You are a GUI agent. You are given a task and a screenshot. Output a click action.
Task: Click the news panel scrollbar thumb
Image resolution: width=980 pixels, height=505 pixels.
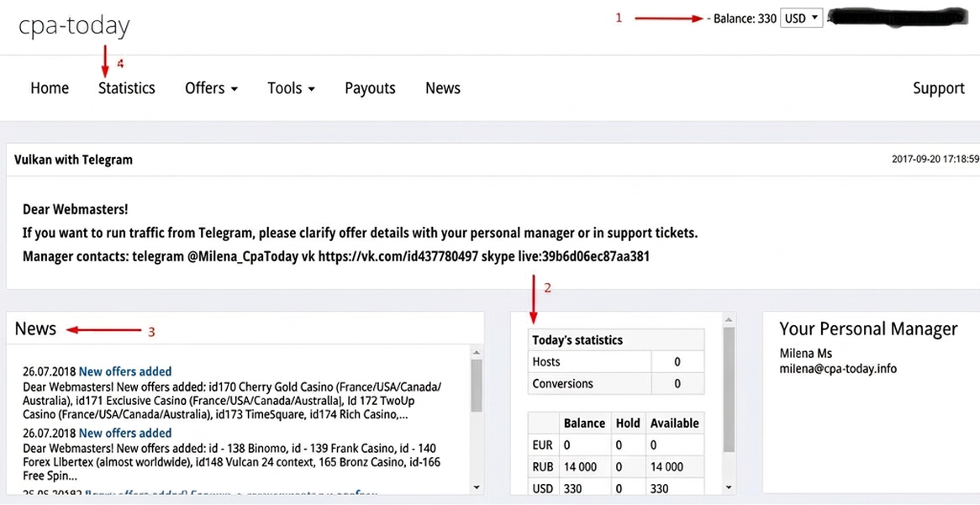477,387
